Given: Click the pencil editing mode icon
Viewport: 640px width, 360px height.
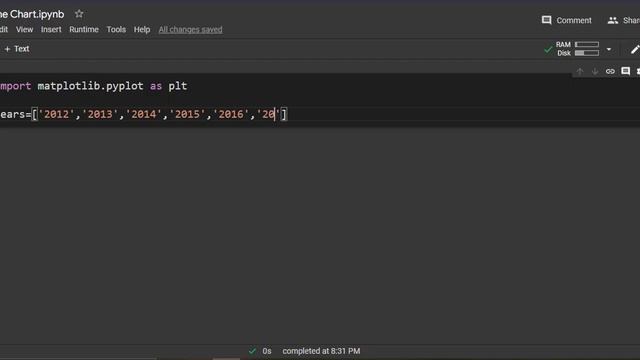Looking at the screenshot, I should point(635,49).
